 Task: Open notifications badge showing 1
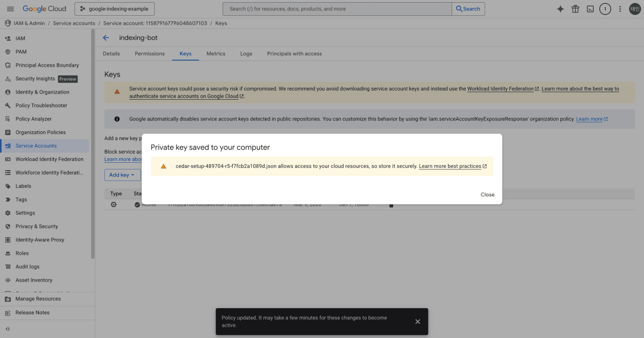pyautogui.click(x=605, y=9)
